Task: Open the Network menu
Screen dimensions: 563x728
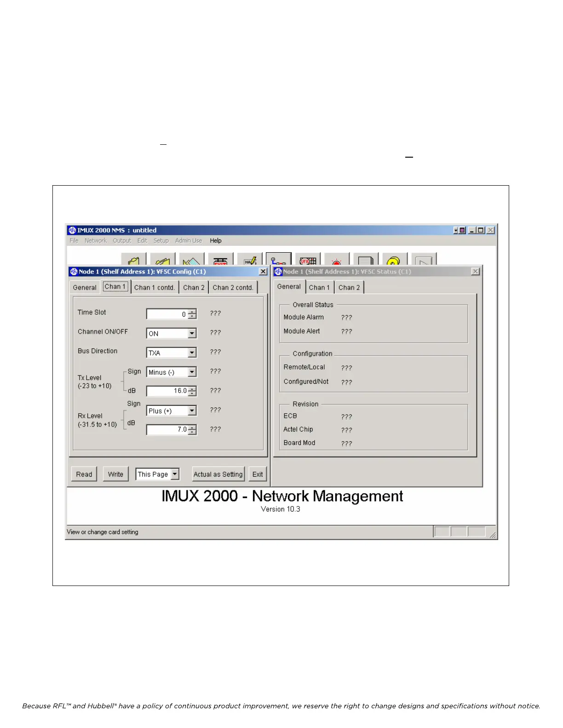Action: point(96,240)
